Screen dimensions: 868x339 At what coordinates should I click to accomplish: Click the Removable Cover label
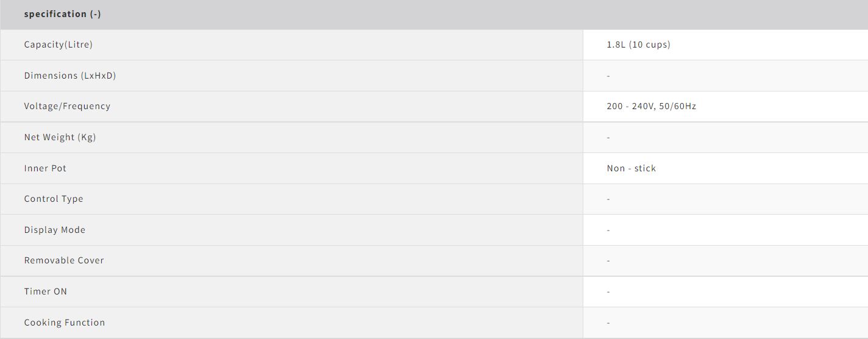[x=64, y=260]
